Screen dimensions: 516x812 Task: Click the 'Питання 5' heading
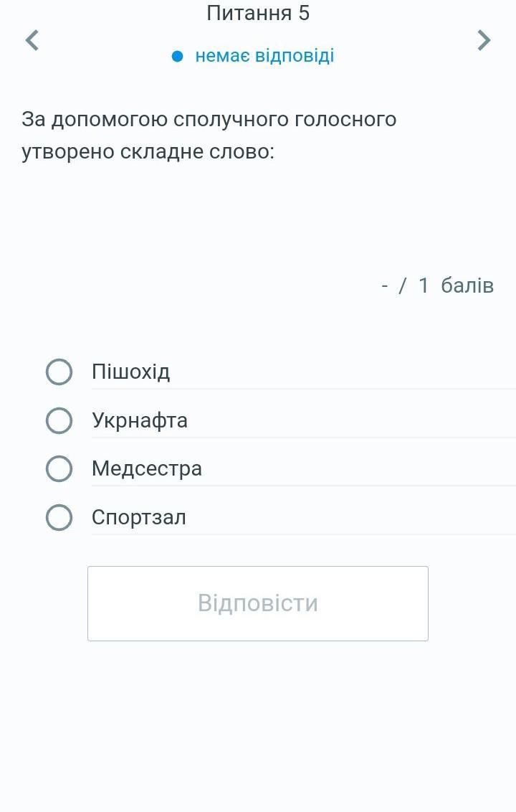(x=258, y=13)
